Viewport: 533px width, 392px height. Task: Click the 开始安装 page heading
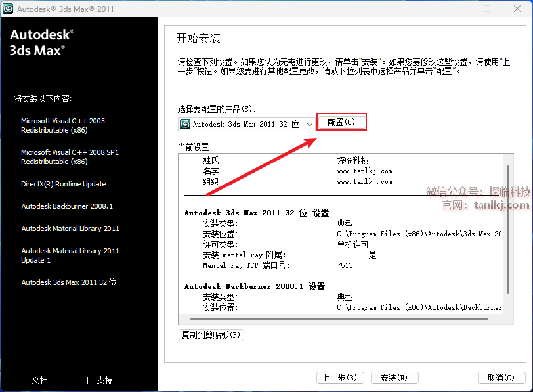pos(198,38)
